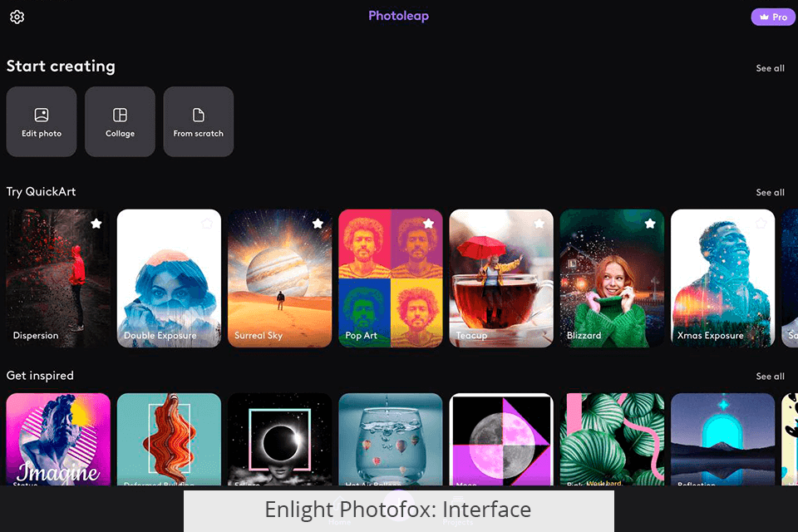Open the Edit photo tile
The width and height of the screenshot is (798, 532).
[x=42, y=121]
